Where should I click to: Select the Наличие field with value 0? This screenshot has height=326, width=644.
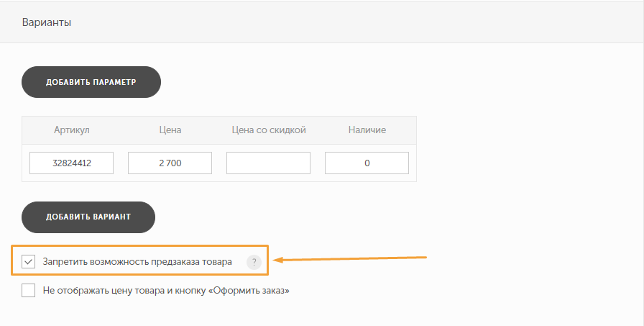click(x=367, y=163)
